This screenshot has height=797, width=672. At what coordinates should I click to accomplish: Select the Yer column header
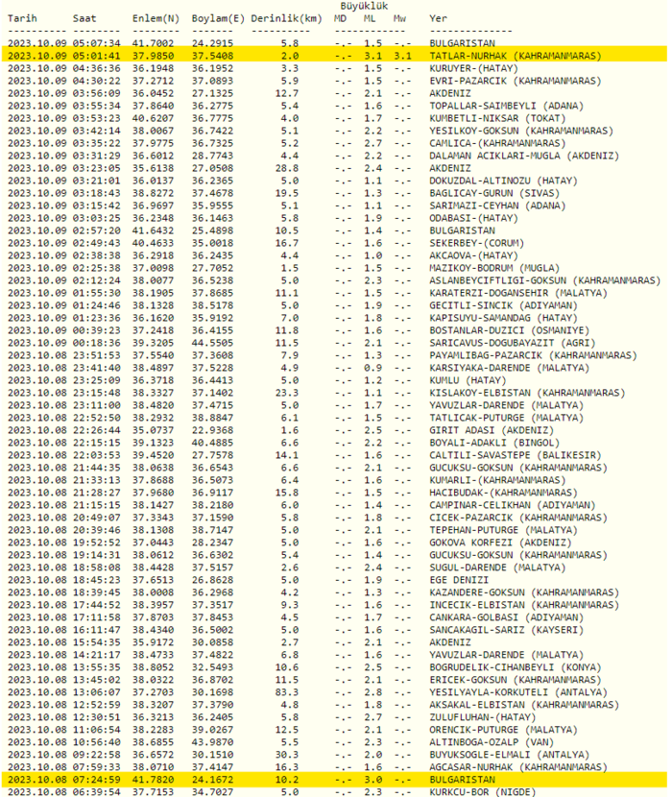438,18
